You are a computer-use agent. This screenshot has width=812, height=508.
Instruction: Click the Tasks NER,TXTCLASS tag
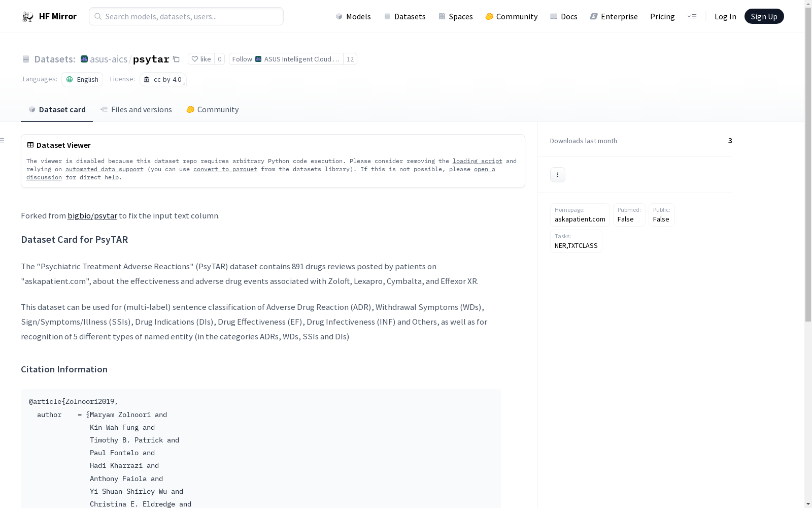coord(576,241)
